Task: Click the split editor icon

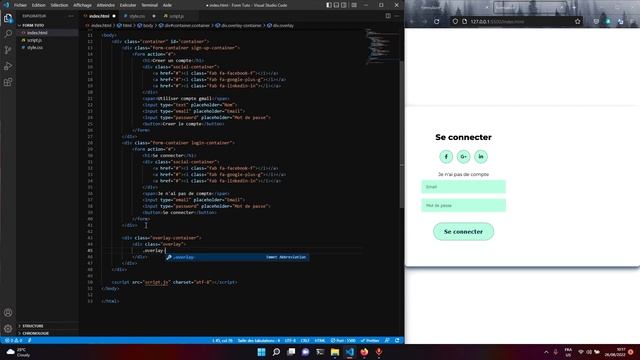Action: click(388, 16)
